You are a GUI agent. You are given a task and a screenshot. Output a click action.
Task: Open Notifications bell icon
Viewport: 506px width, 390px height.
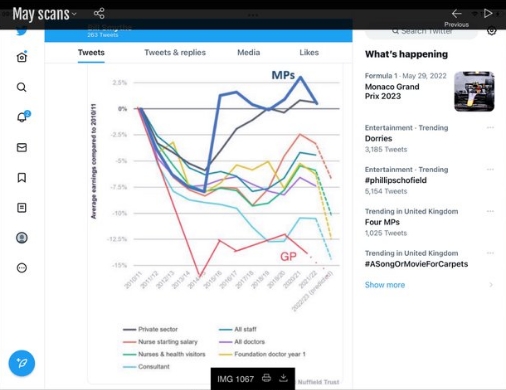tap(22, 117)
